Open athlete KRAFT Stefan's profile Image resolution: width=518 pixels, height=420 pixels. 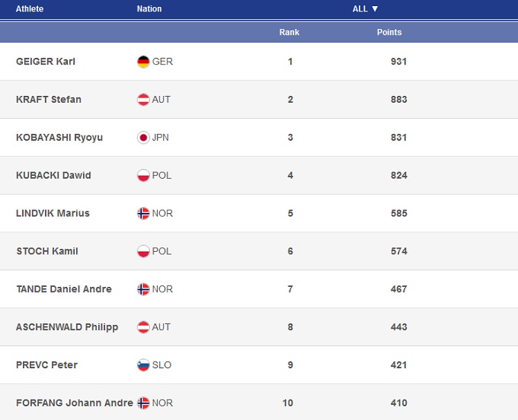click(x=49, y=100)
